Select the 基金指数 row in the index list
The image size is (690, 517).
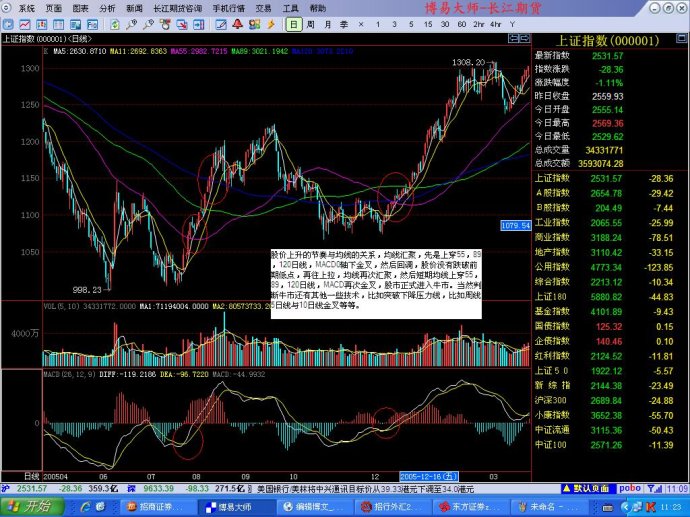click(609, 312)
